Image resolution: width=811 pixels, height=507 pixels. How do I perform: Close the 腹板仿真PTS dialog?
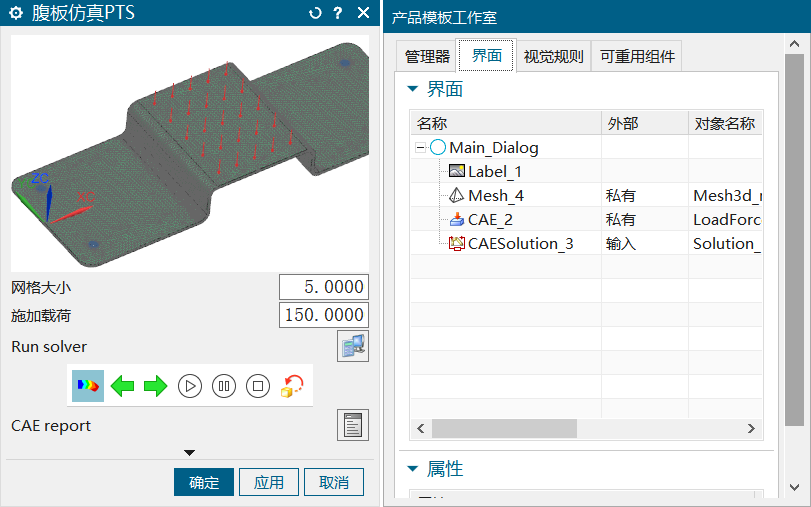[364, 13]
